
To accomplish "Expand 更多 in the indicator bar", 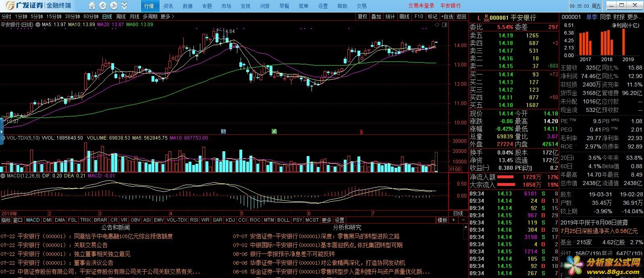I will click(x=326, y=220).
